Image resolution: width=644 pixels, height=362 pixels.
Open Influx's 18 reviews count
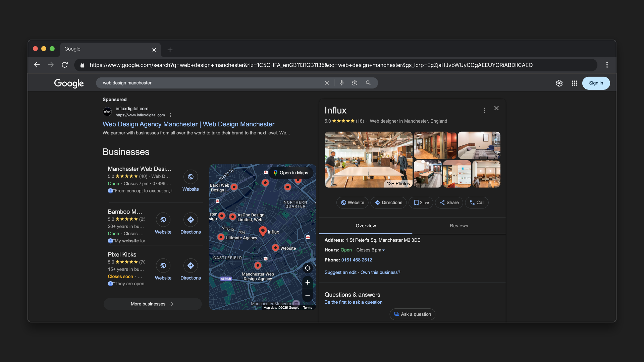[x=360, y=121]
